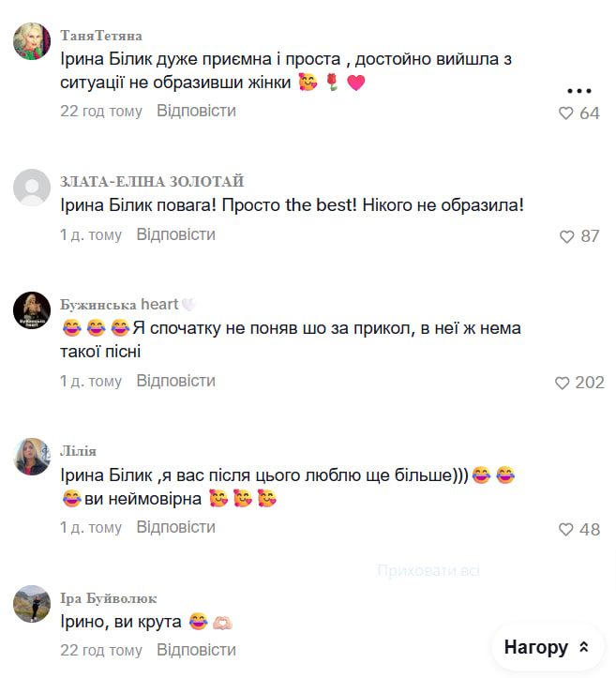
Task: Reply to Лілія's comment
Action: [x=176, y=527]
